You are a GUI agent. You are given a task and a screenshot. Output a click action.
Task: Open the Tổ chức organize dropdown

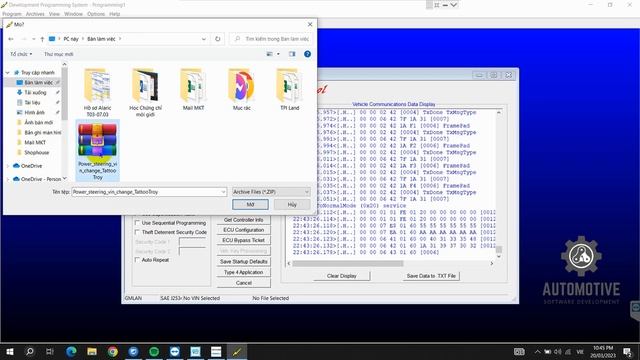coord(21,54)
